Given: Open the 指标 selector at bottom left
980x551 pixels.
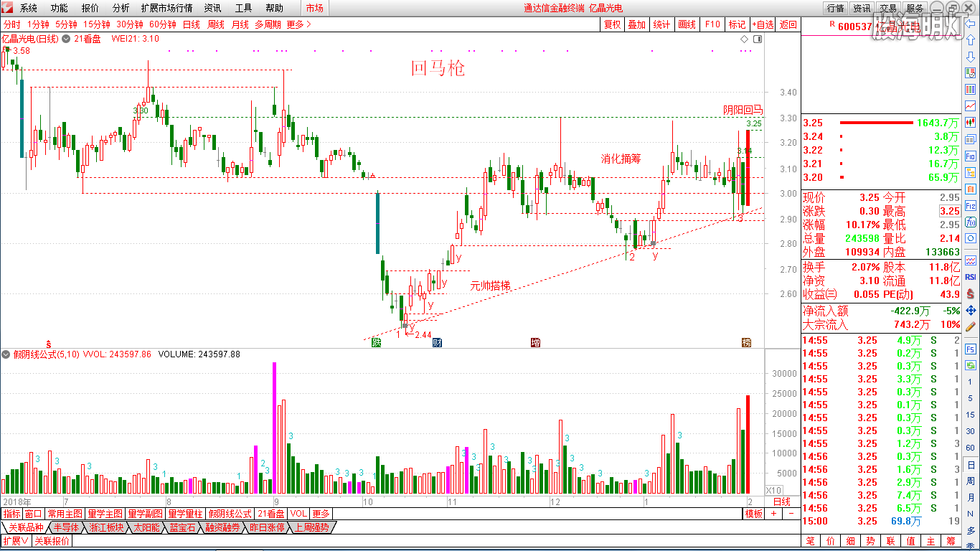Looking at the screenshot, I should 11,514.
